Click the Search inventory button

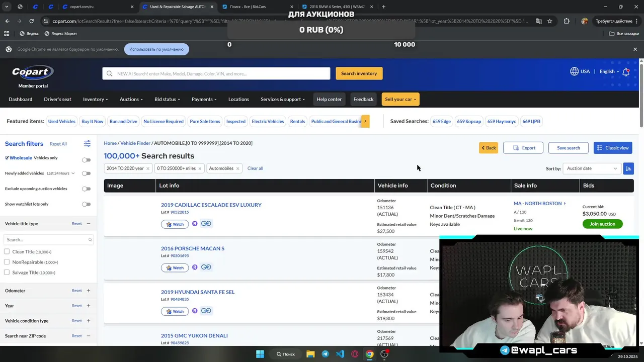(x=359, y=73)
